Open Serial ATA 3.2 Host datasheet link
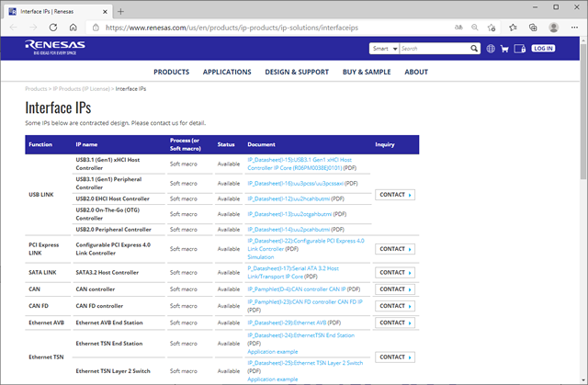This screenshot has width=588, height=385. [293, 273]
